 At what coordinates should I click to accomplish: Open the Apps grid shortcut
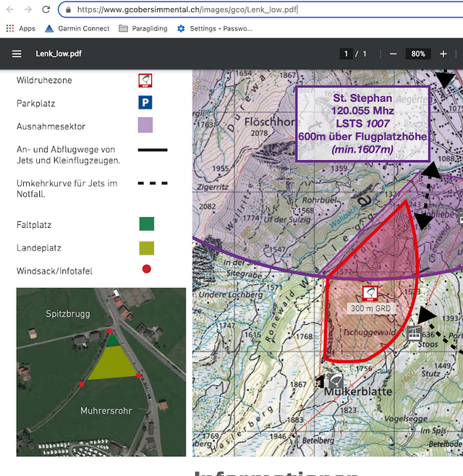[x=21, y=28]
